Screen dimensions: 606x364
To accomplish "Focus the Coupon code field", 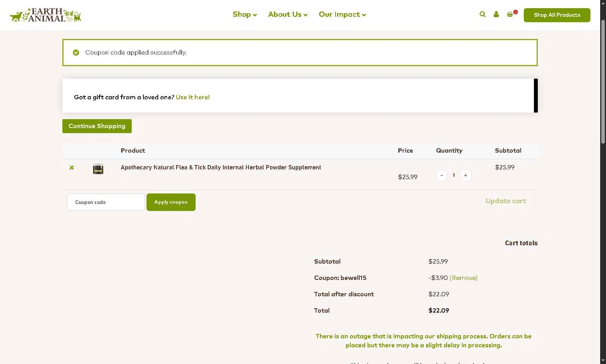I will (x=106, y=202).
